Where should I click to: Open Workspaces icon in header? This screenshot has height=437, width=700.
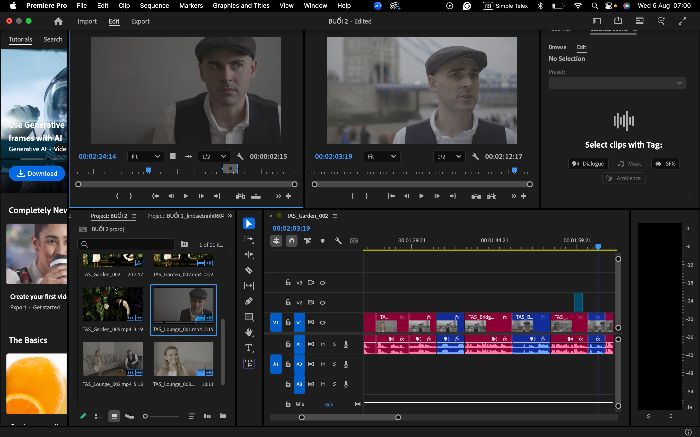[597, 21]
